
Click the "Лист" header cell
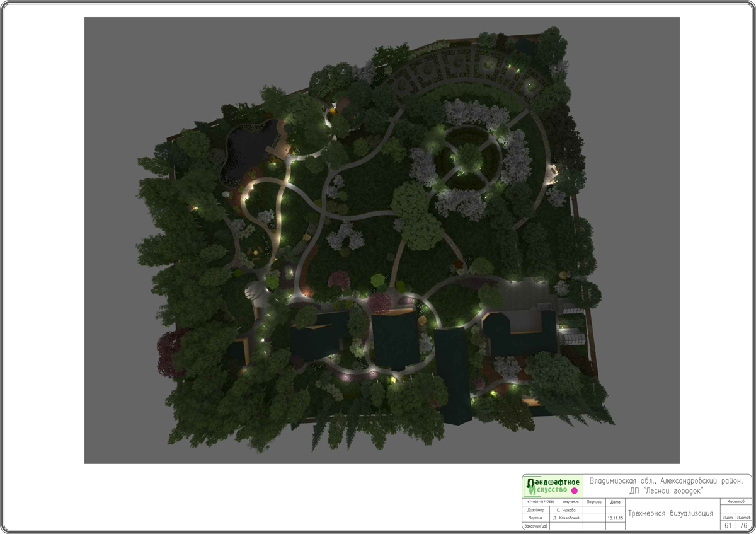[x=728, y=518]
